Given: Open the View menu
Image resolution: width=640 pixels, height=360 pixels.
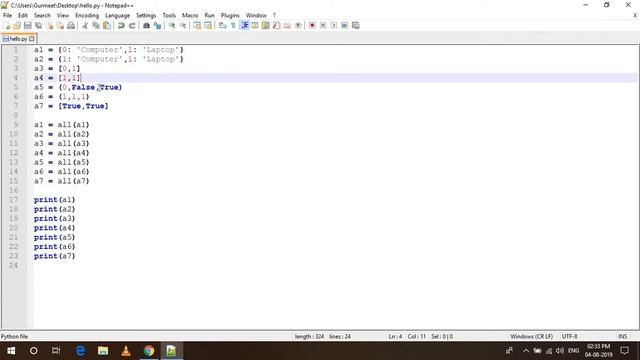Looking at the screenshot, I should [x=62, y=15].
